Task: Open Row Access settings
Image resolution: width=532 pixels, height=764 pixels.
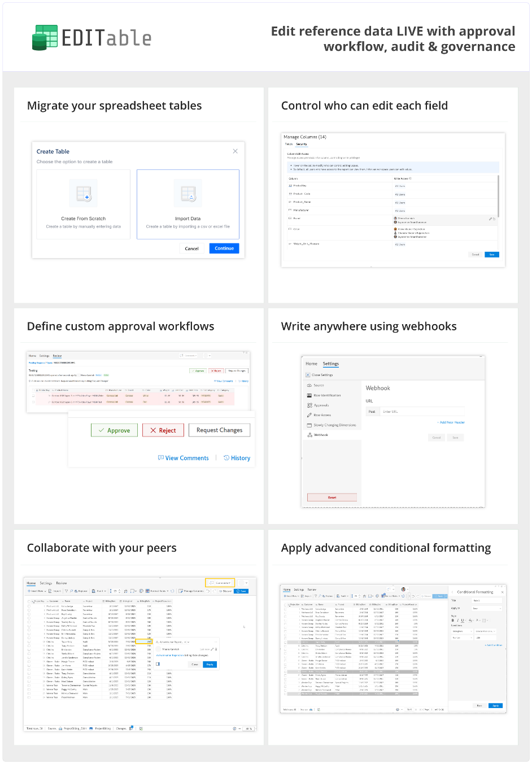Action: pyautogui.click(x=322, y=415)
